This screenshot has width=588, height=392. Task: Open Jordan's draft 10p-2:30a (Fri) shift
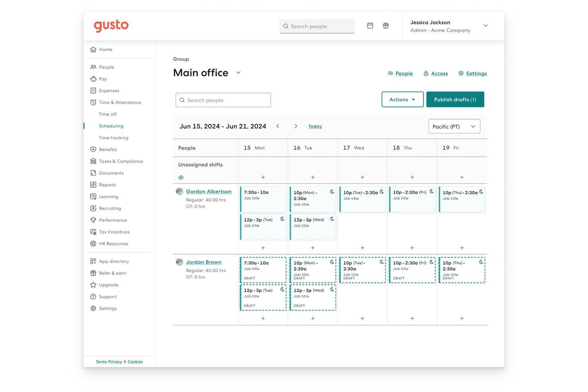(412, 270)
